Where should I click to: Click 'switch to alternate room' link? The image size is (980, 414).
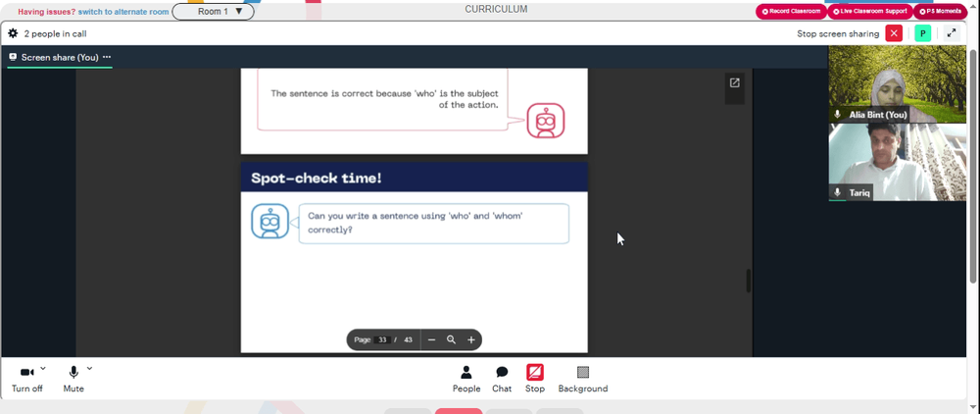(x=123, y=11)
